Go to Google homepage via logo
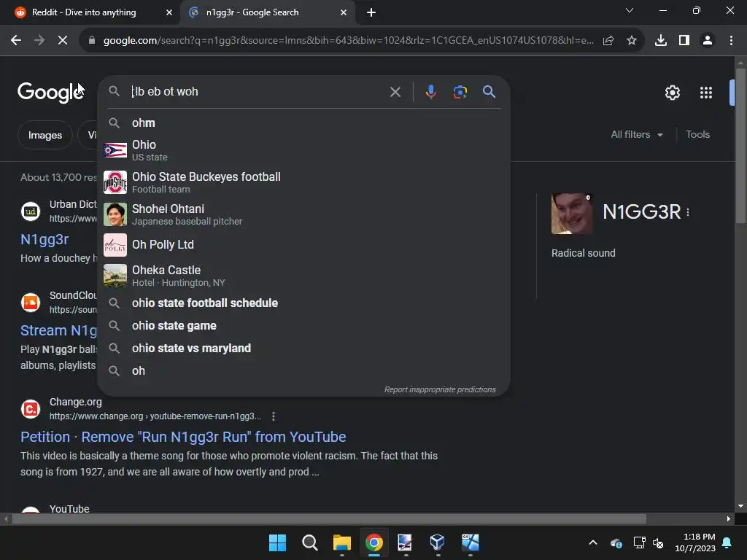 (x=51, y=93)
